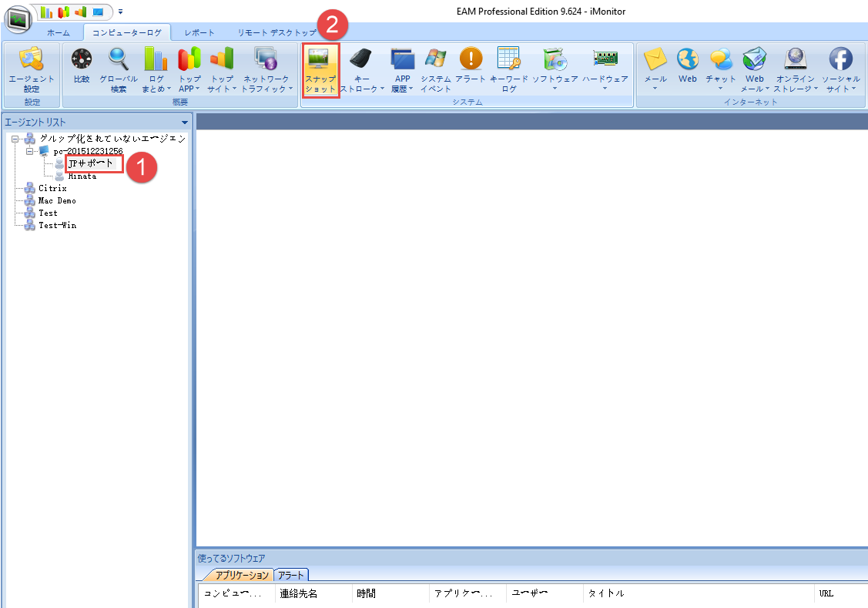Open the エージェントリスト panel dropdown arrow
The width and height of the screenshot is (868, 608).
click(185, 123)
